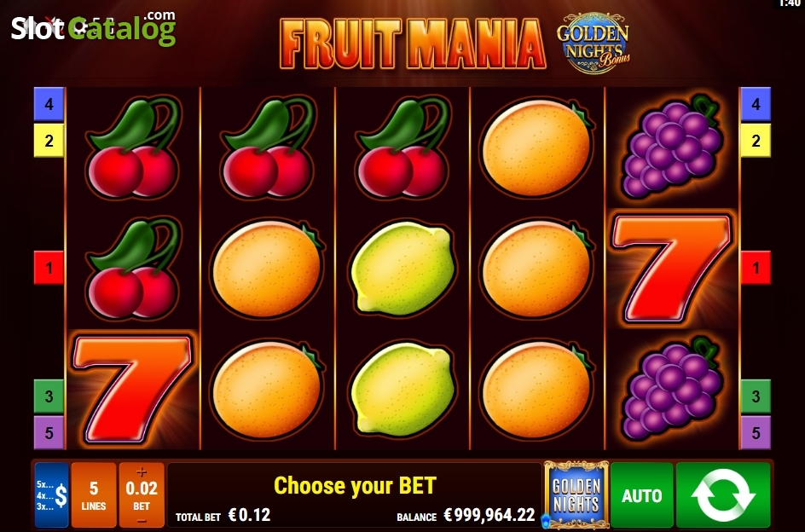805x532 pixels.
Task: Select payline 4 on left side
Action: pos(49,104)
